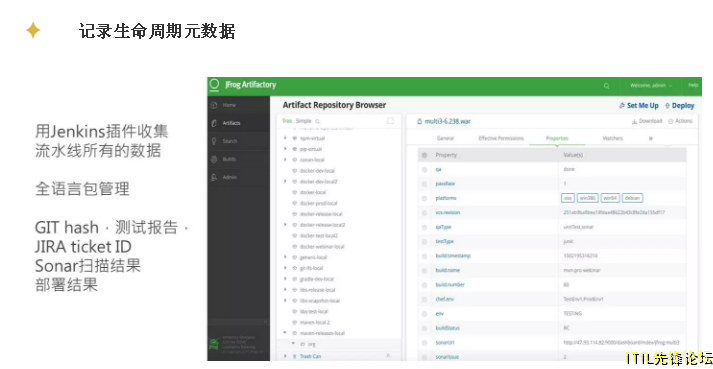Tick the select-all checkbox beside Property header
Screen dimensions: 713x369
[424, 155]
